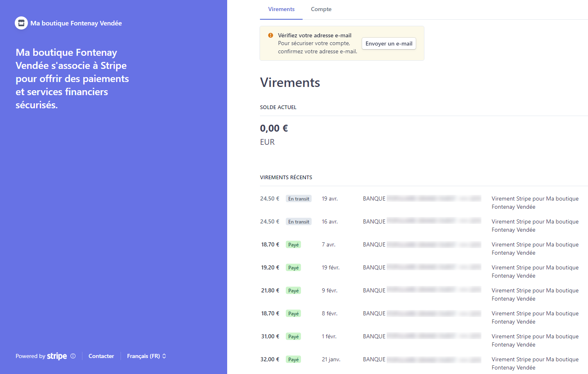Viewport: 588px width, 374px height.
Task: Click the shop icon beside Ma boutique Fontenay Vendée
Action: click(x=21, y=23)
